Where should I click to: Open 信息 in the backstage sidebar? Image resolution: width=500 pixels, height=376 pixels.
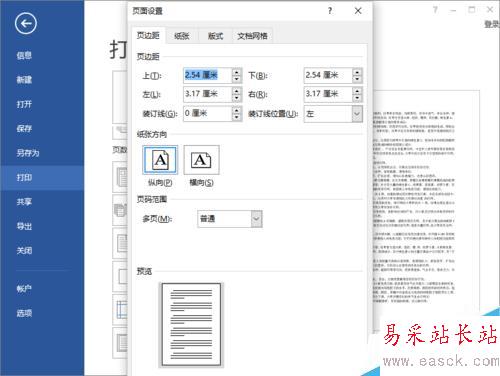tap(24, 55)
